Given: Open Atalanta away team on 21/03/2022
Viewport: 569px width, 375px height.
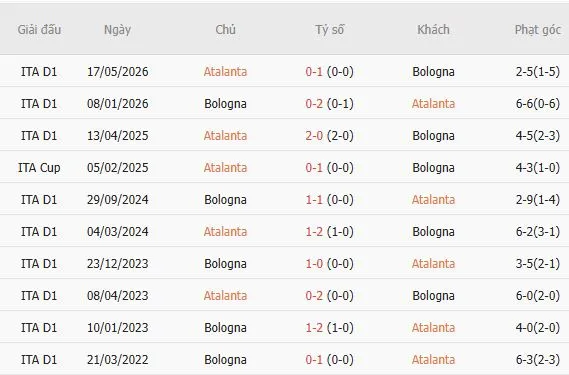Looking at the screenshot, I should point(433,359).
